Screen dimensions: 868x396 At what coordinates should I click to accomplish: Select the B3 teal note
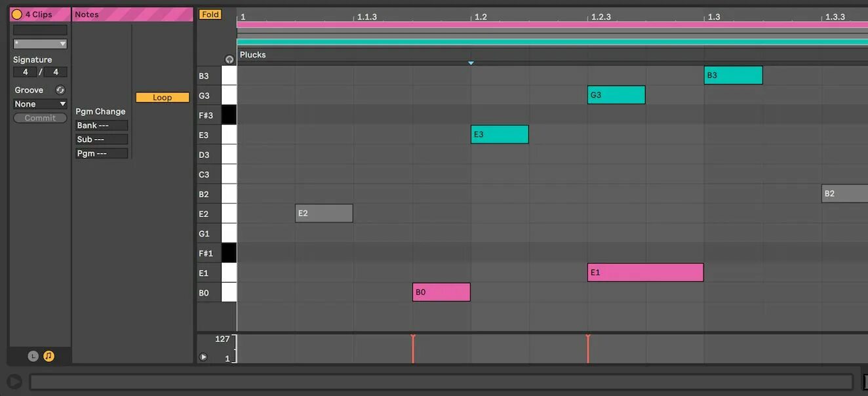tap(733, 75)
